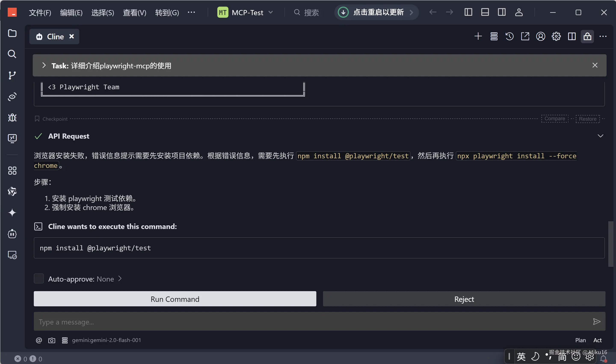Open Cline account profile icon
Screen dimensions: 616x364
click(x=540, y=37)
